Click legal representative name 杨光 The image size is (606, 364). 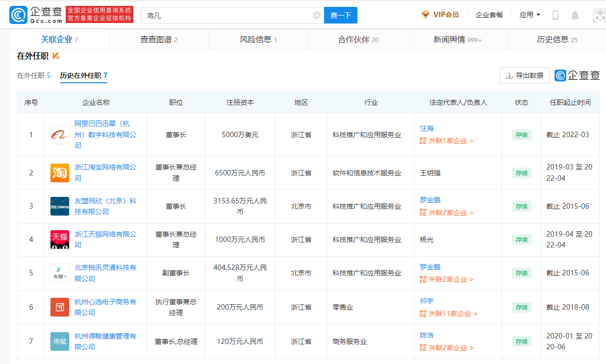pos(427,240)
